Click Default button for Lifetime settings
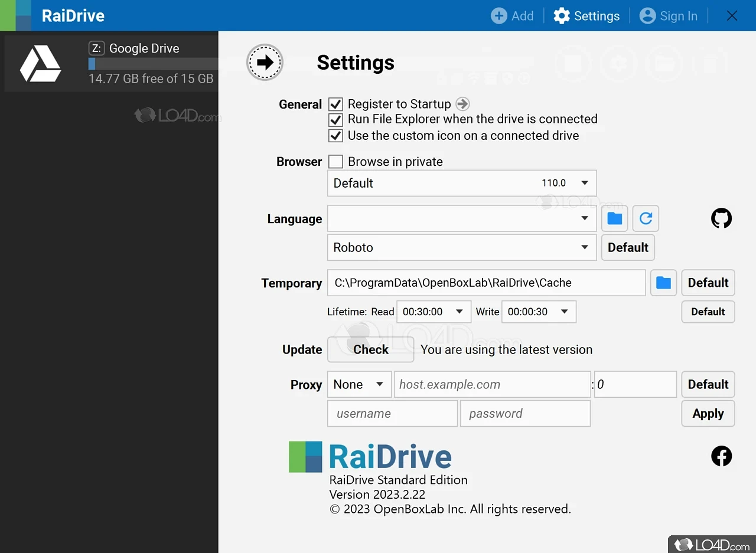756x553 pixels. pyautogui.click(x=708, y=312)
